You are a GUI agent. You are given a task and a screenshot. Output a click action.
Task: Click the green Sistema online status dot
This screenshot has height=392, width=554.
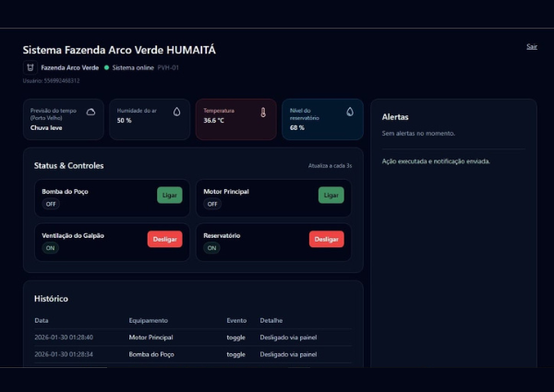(106, 67)
